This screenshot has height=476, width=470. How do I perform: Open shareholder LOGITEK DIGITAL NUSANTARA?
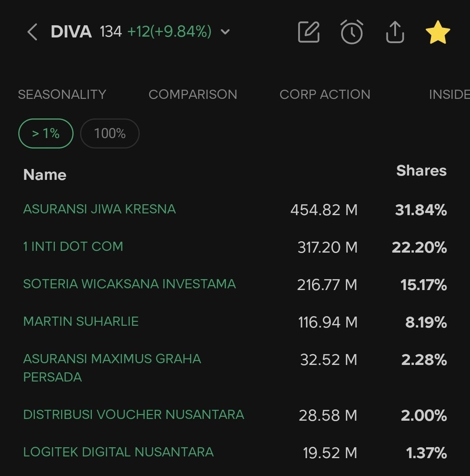tap(118, 452)
